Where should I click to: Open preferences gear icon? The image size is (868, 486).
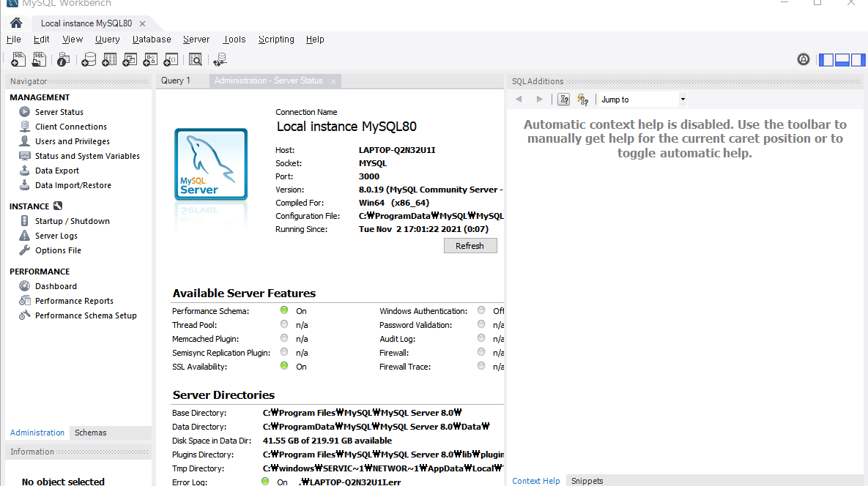804,59
